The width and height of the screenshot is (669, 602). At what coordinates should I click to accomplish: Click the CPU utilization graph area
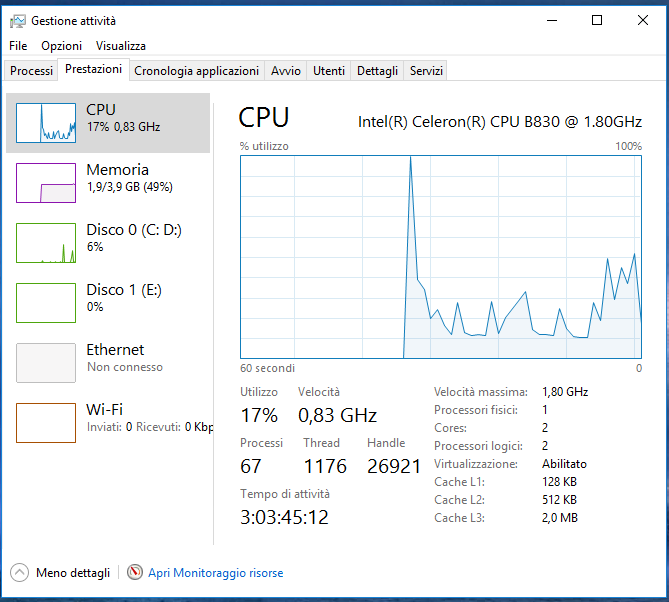(x=441, y=256)
